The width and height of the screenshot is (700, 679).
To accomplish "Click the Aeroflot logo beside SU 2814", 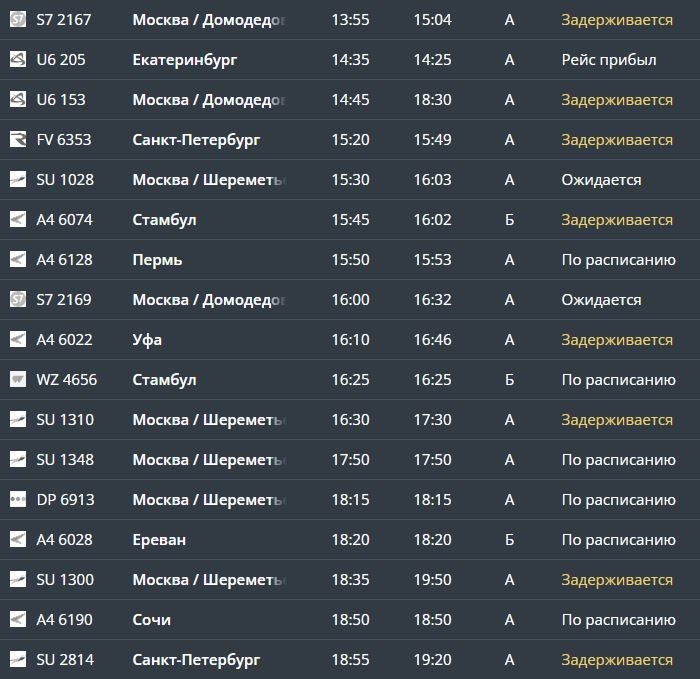I will tap(18, 659).
